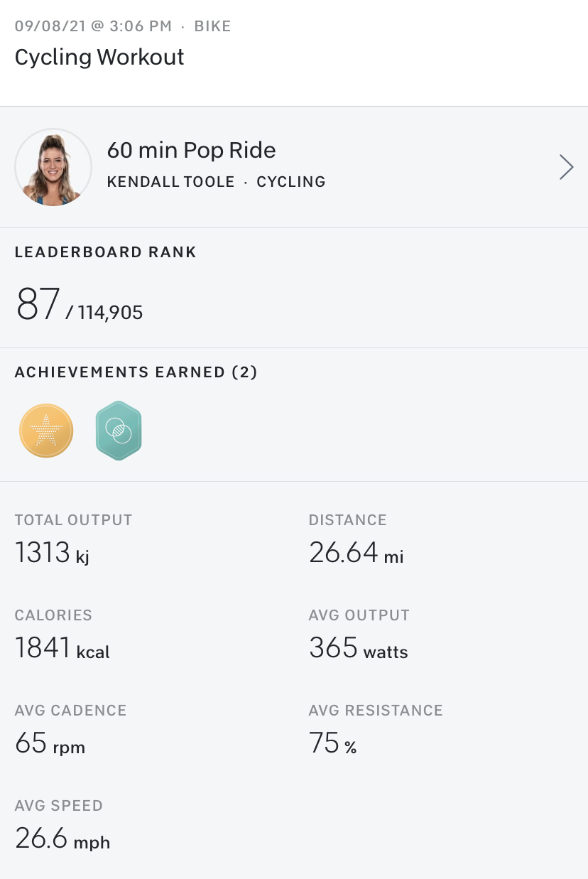Select the Leaderboard Rank heading
The width and height of the screenshot is (588, 879).
(105, 252)
